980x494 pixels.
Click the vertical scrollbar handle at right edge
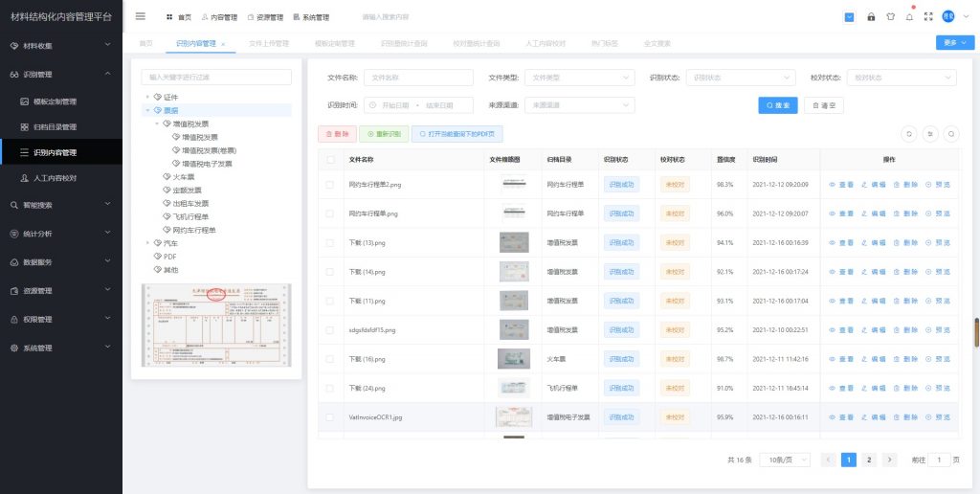[976, 332]
